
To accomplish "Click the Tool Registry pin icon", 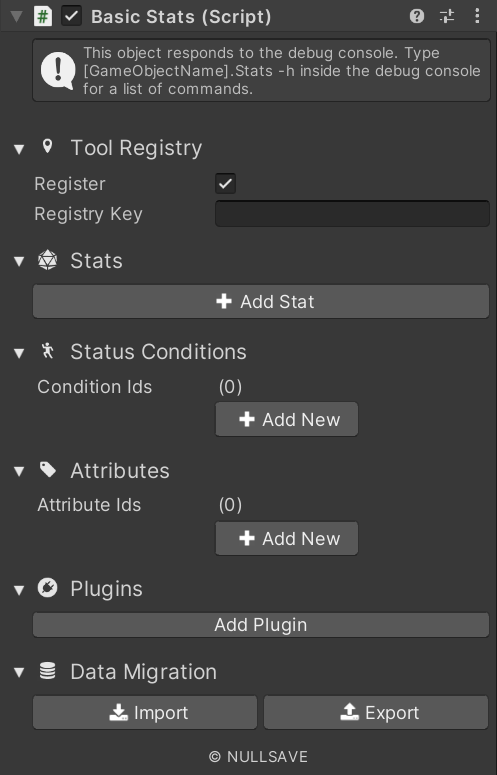I will 47,146.
